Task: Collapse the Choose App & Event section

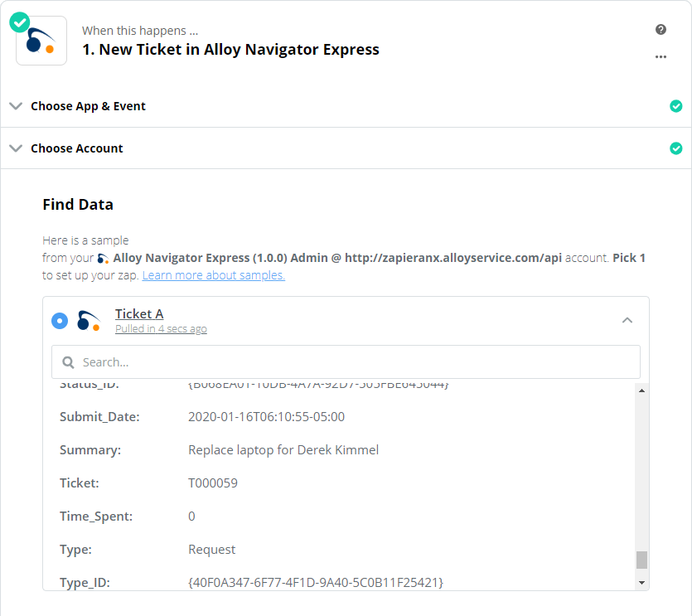Action: [x=16, y=106]
